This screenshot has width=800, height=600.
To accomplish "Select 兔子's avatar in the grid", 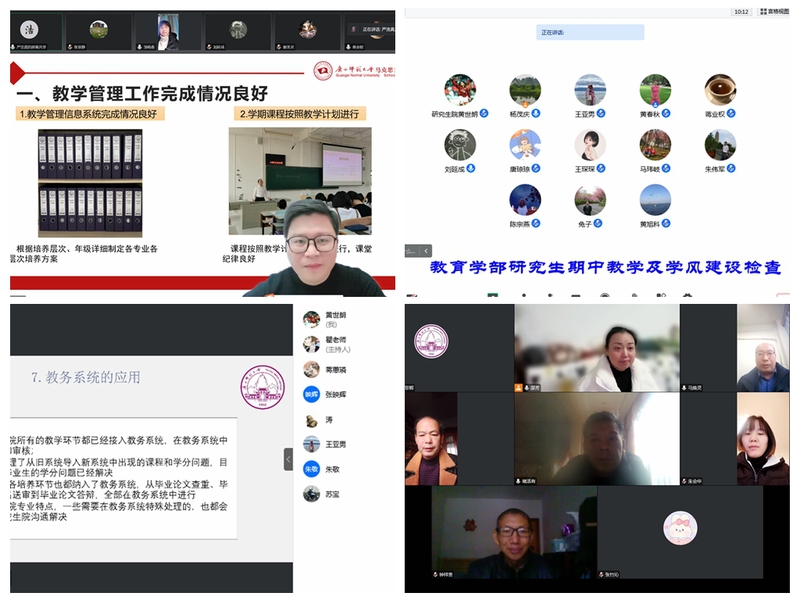I will (x=590, y=200).
